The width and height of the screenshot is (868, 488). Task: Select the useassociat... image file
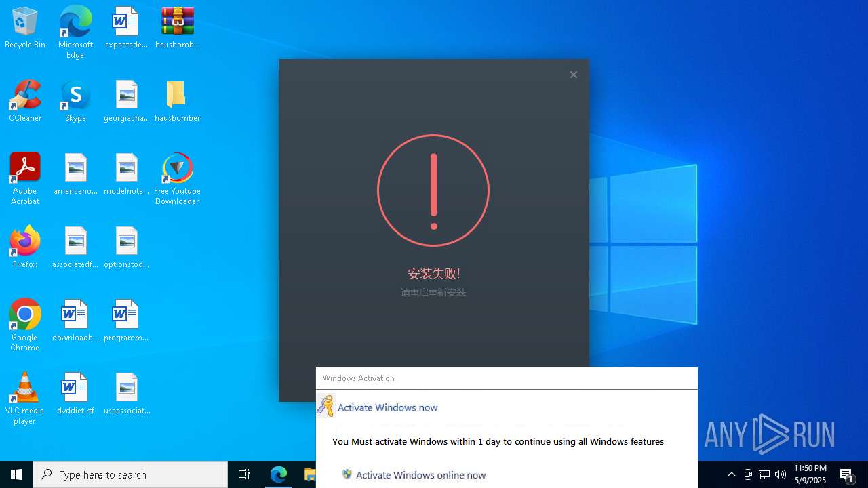tap(126, 394)
